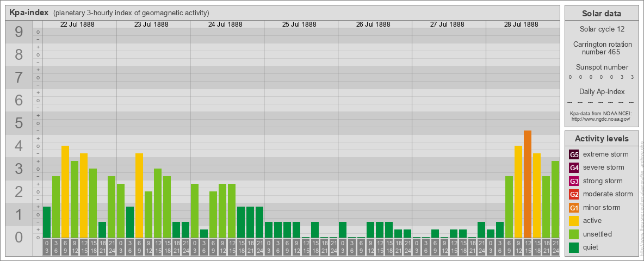Click the Kp scale number 5
644x261 pixels.
18,123
